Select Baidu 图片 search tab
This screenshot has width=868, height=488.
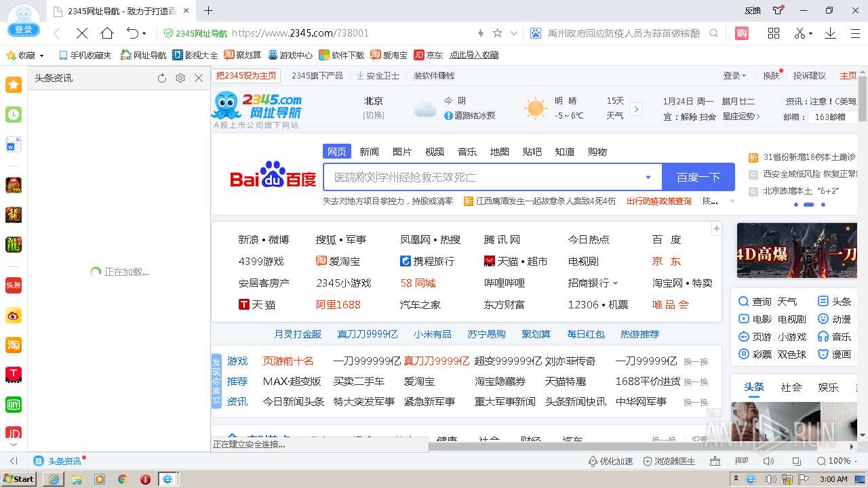(402, 152)
